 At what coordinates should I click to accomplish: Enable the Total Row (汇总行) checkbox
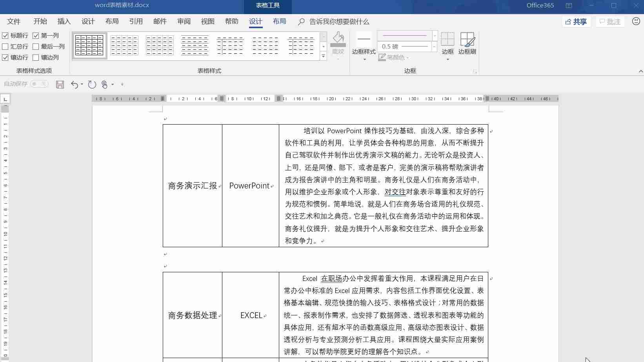pos(5,47)
